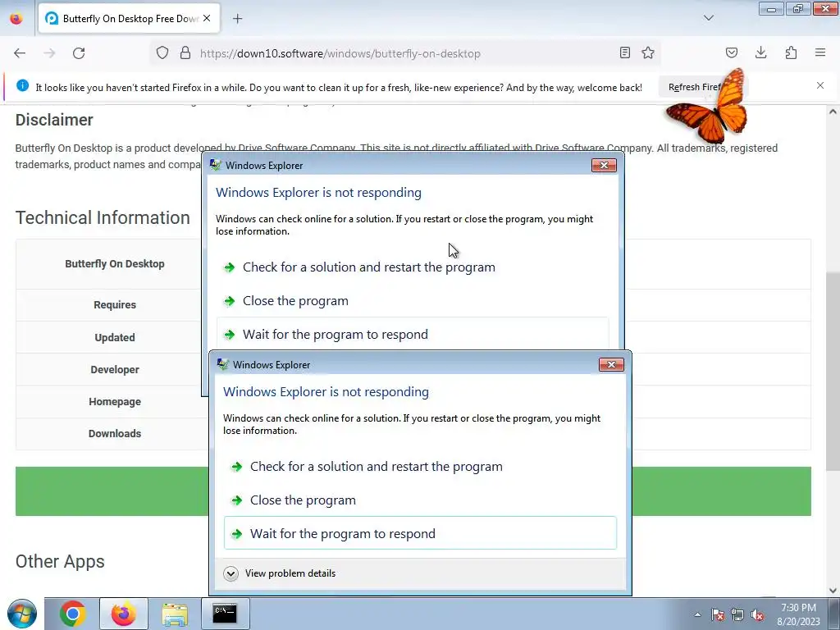Open Firefox hamburger application menu

(x=820, y=52)
